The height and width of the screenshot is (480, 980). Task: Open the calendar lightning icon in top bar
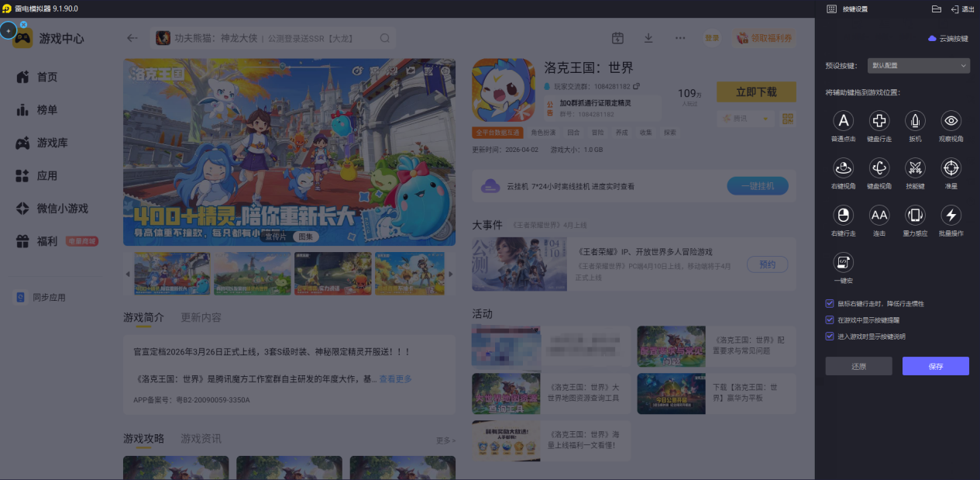(617, 38)
